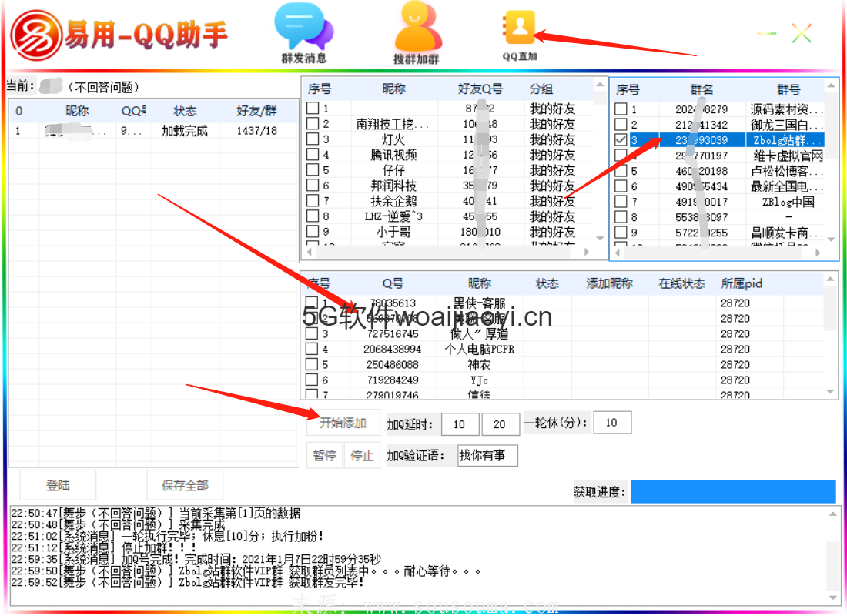Check member row 神农 checkbox
Image resolution: width=847 pixels, height=616 pixels.
312,365
